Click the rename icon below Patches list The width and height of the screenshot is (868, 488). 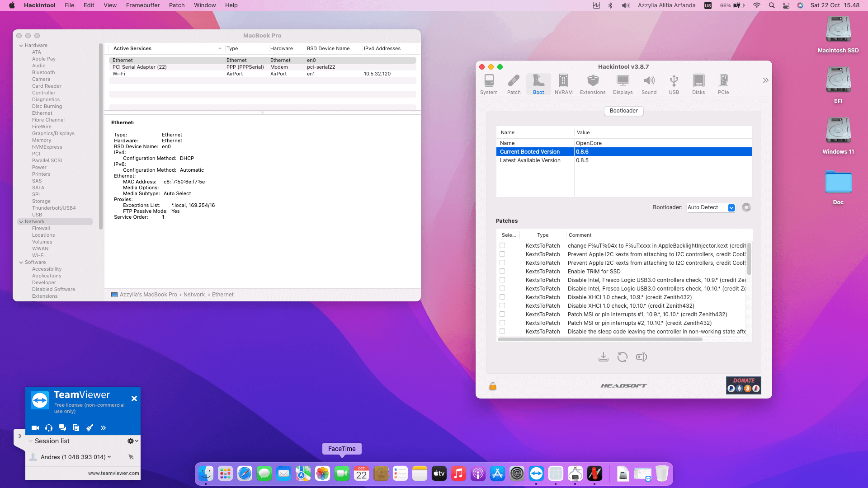coord(641,357)
